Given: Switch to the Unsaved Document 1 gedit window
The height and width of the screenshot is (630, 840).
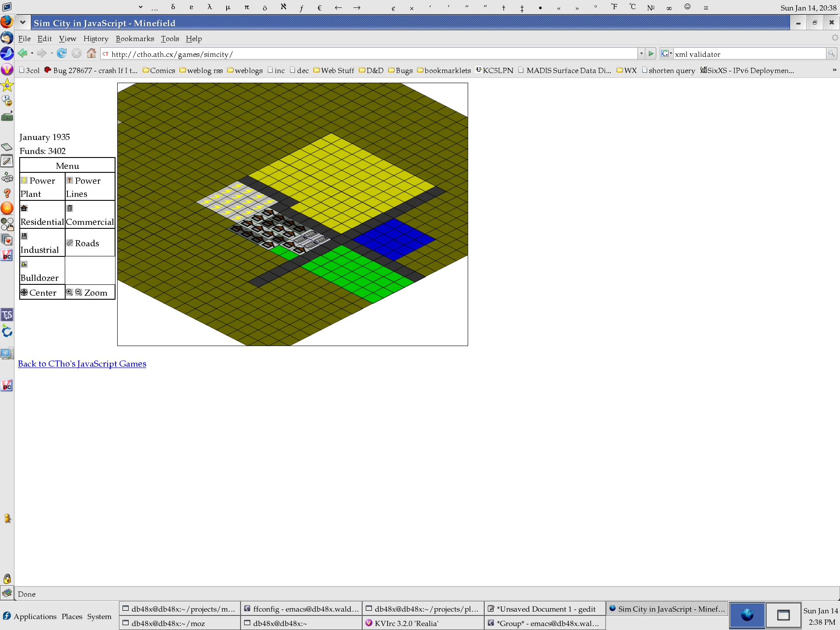Looking at the screenshot, I should pyautogui.click(x=545, y=609).
